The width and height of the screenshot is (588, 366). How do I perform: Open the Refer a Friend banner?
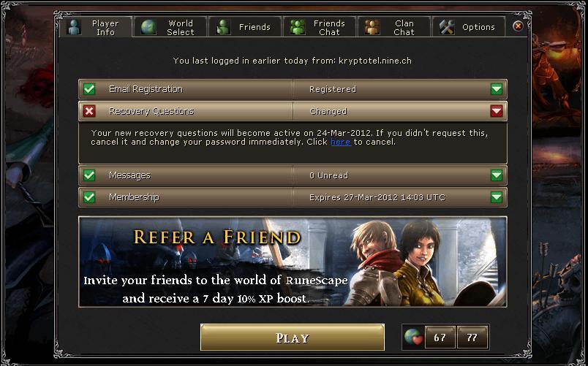point(293,262)
